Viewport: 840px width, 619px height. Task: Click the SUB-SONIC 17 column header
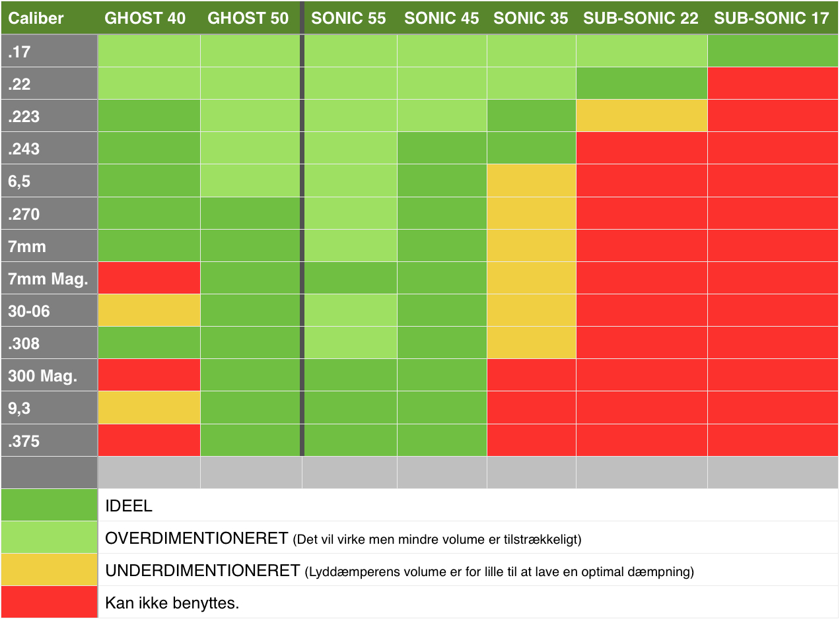point(771,18)
